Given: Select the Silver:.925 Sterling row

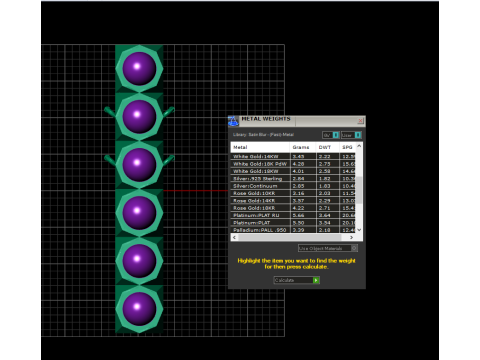Looking at the screenshot, I should [x=293, y=178].
